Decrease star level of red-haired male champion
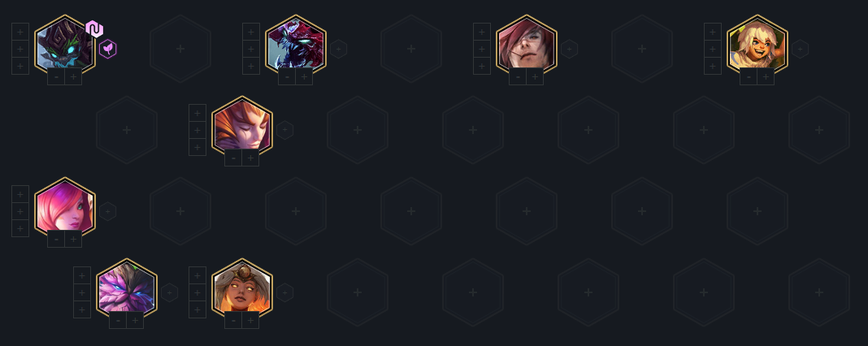Screen dimensions: 868x346 point(518,76)
